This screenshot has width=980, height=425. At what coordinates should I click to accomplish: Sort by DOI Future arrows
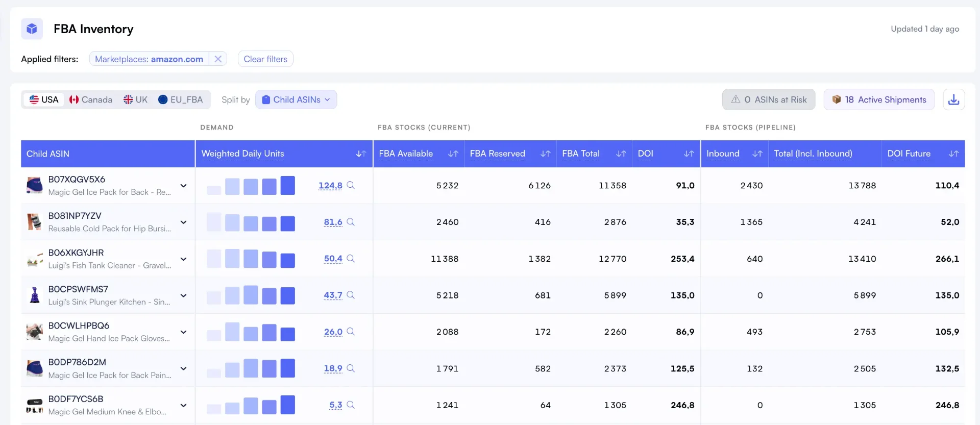953,154
